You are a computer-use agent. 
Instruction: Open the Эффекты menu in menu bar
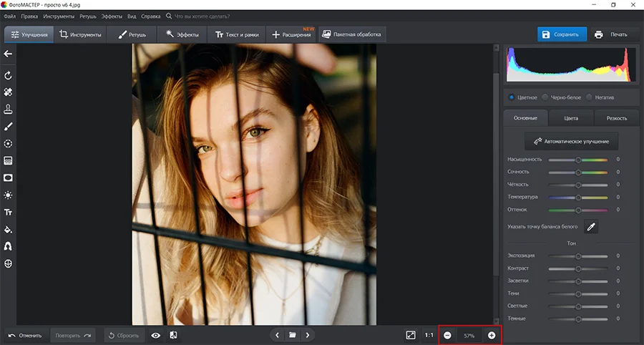pos(111,16)
